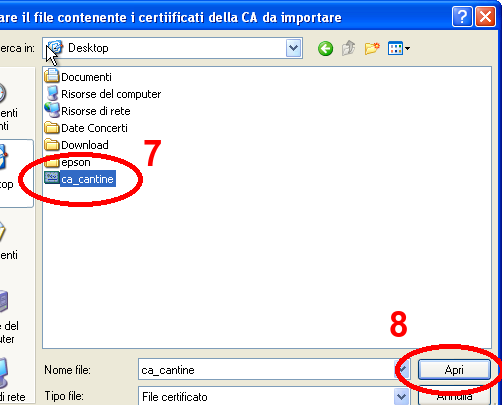Select the Download folder
Screen dimensions: 502x405
[77, 145]
